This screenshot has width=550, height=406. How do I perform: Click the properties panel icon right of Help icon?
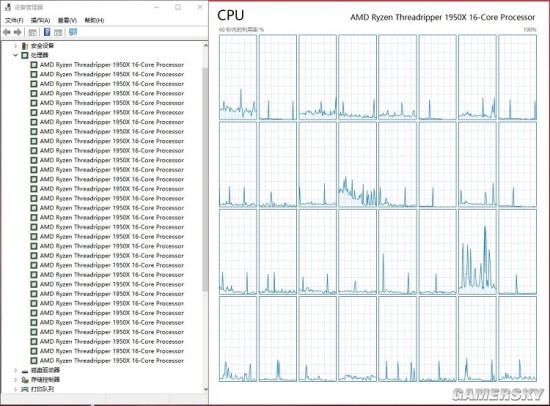(58, 32)
